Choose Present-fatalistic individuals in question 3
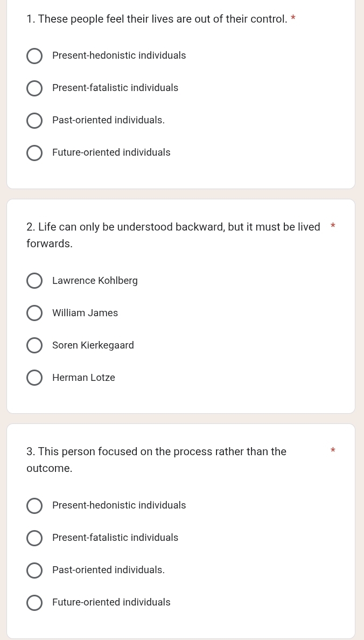364x640 pixels. [34, 538]
